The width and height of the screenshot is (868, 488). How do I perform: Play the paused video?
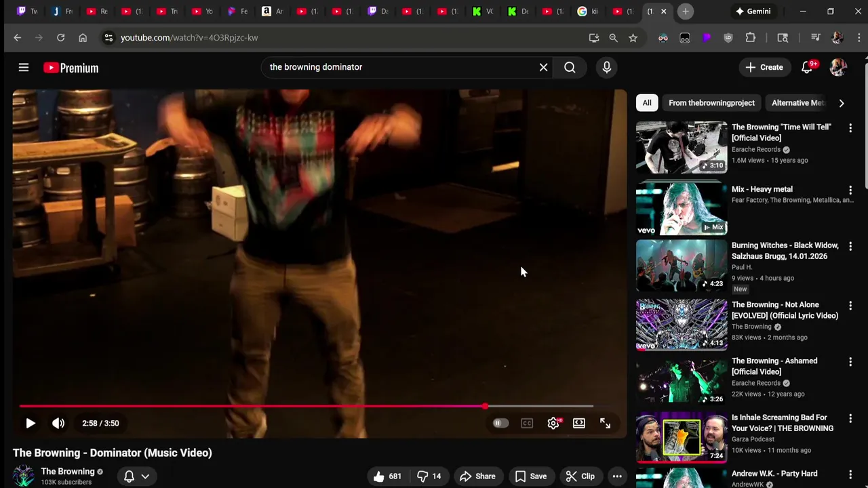(x=31, y=423)
